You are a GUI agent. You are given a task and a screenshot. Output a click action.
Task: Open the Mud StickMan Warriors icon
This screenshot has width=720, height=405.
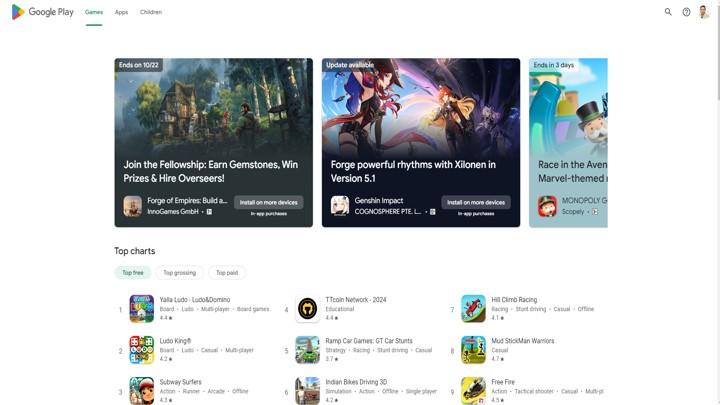click(x=473, y=350)
